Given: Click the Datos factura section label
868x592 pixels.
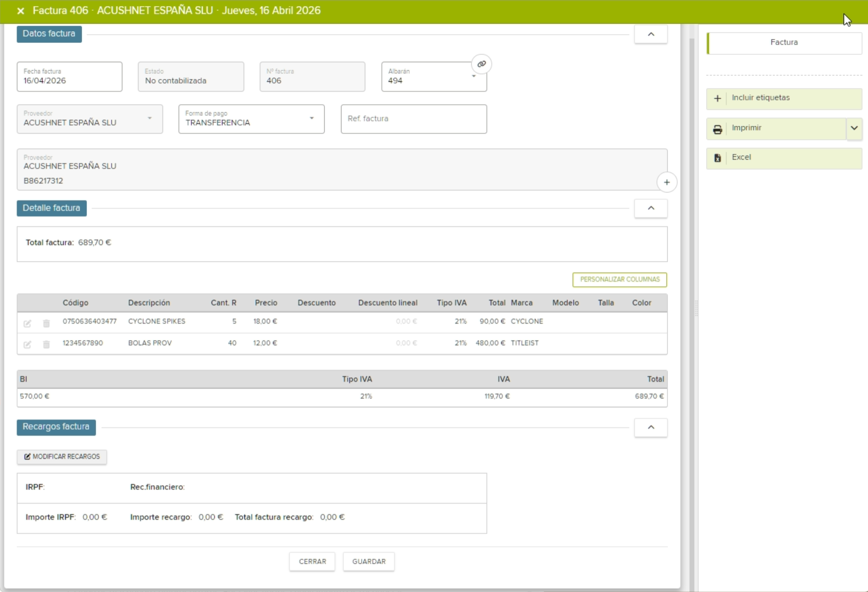Looking at the screenshot, I should click(49, 34).
